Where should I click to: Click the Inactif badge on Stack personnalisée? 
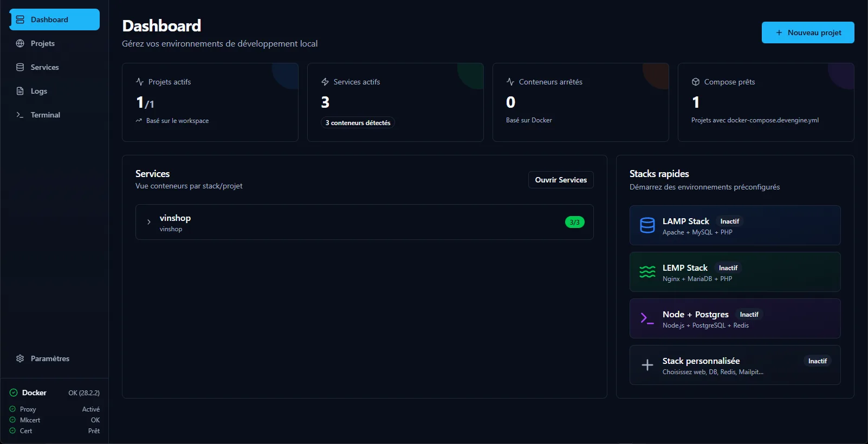818,361
